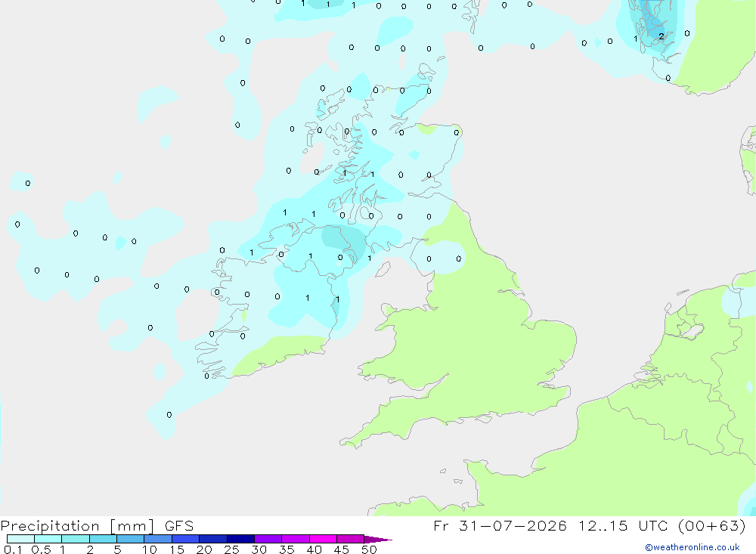This screenshot has height=554, width=756.
Task: Select the 5–10 mm legend color swatch
Action: [131, 539]
